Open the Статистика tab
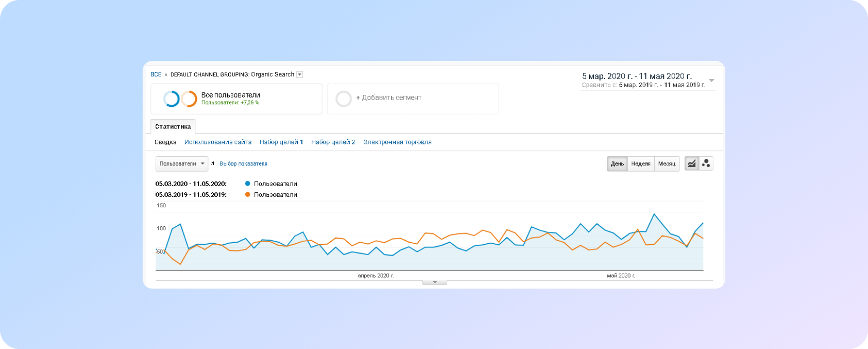The height and width of the screenshot is (349, 868). click(173, 127)
